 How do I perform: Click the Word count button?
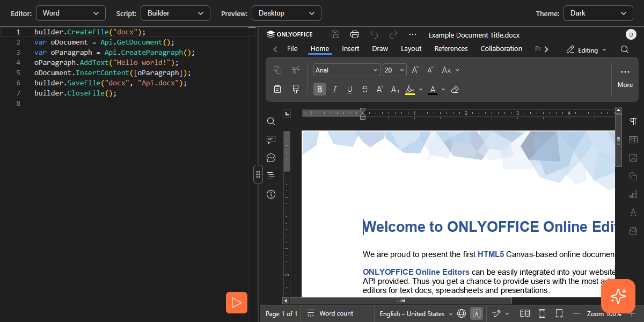(330, 313)
